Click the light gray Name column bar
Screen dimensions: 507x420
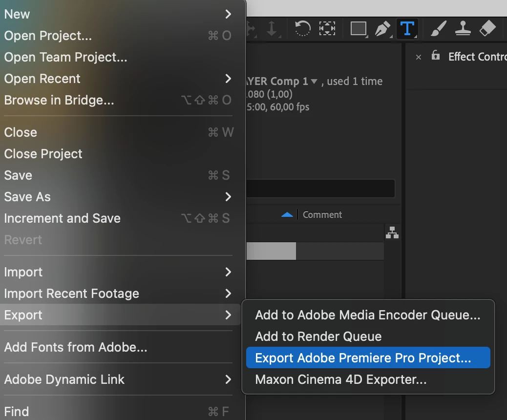click(x=271, y=251)
